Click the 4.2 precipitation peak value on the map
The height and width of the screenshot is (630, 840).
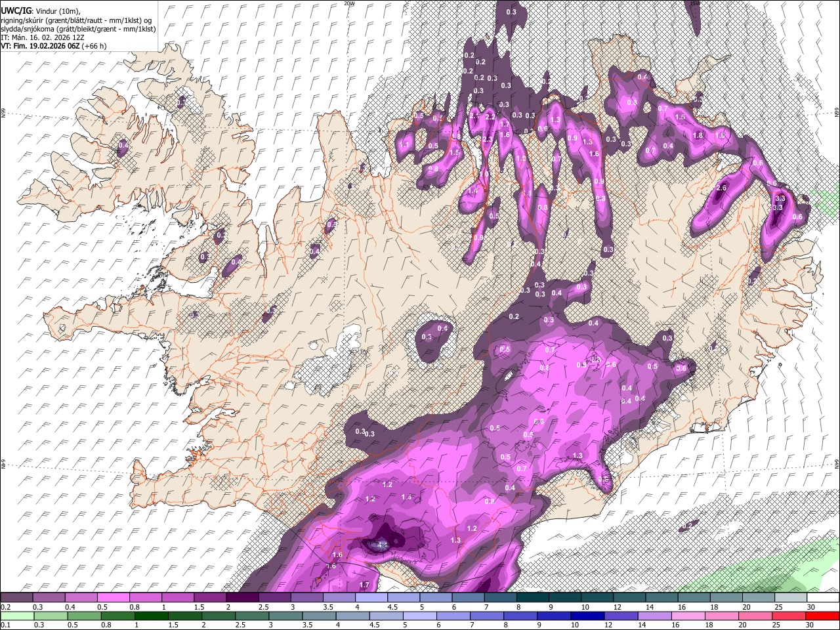[x=381, y=544]
